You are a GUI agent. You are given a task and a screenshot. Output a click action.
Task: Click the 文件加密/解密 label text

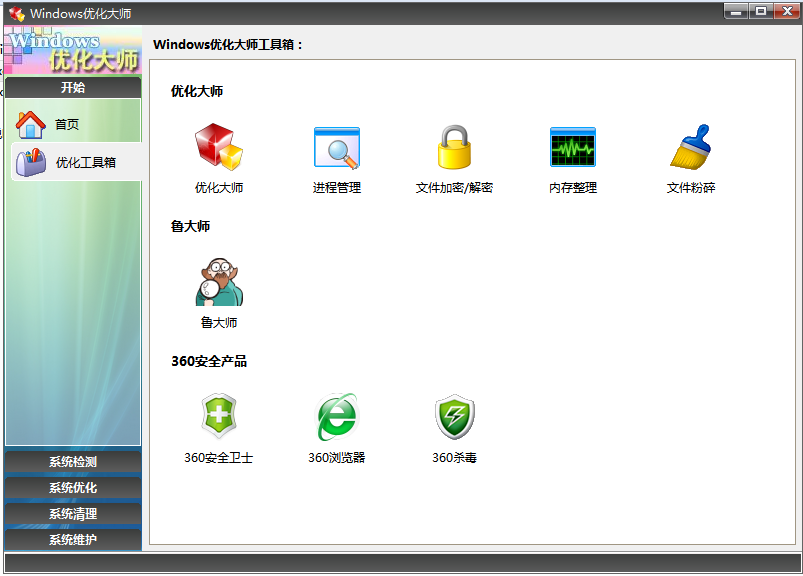coord(454,188)
